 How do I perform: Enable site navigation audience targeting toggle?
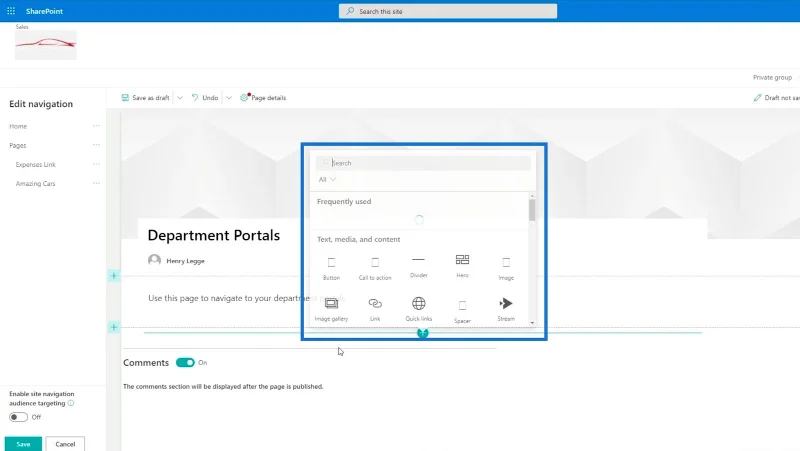[x=18, y=417]
